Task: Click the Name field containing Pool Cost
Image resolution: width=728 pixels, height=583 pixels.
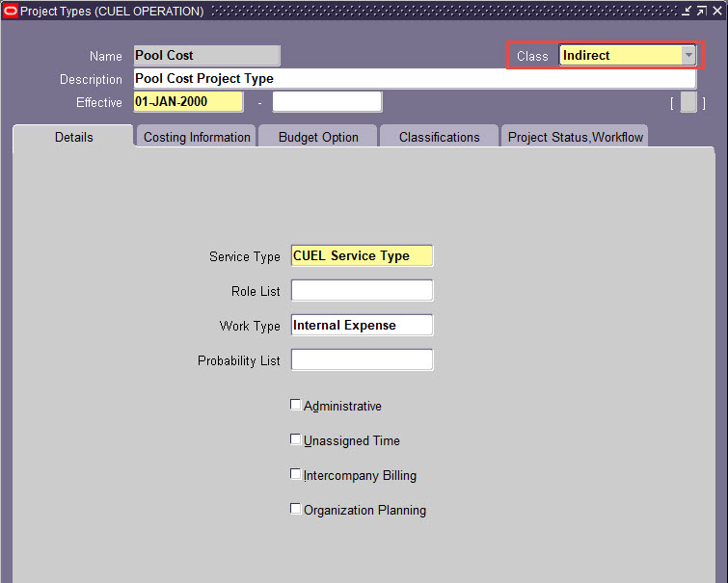Action: [206, 55]
